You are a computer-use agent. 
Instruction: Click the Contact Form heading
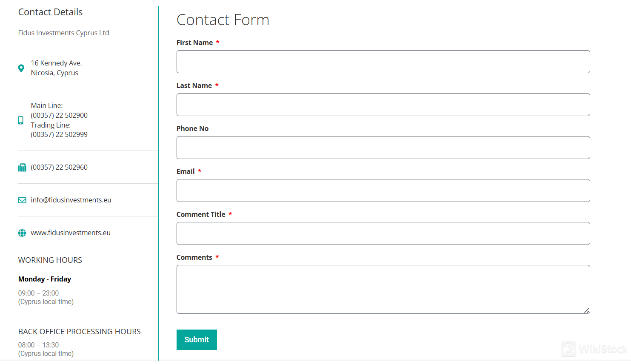223,20
